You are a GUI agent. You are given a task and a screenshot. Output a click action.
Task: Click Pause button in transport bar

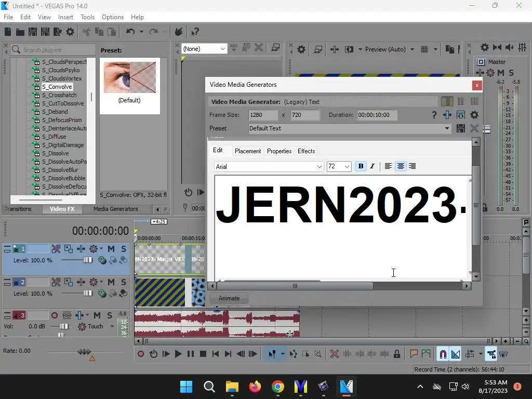(x=190, y=354)
